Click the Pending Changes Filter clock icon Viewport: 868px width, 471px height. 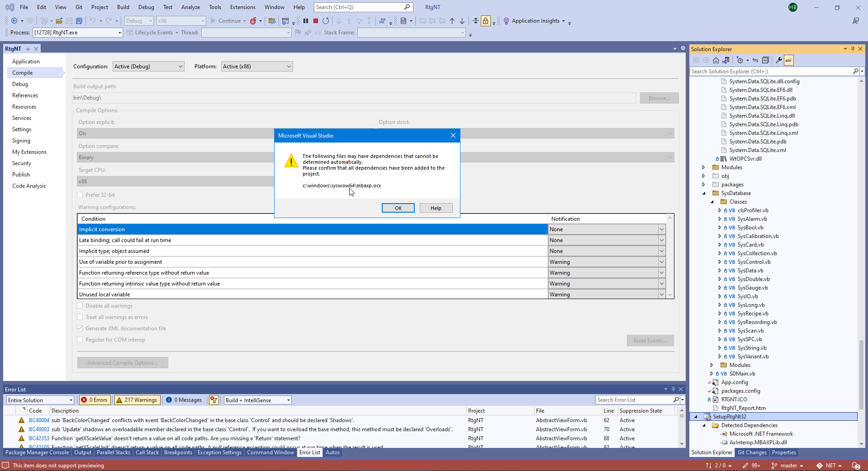tap(740, 60)
